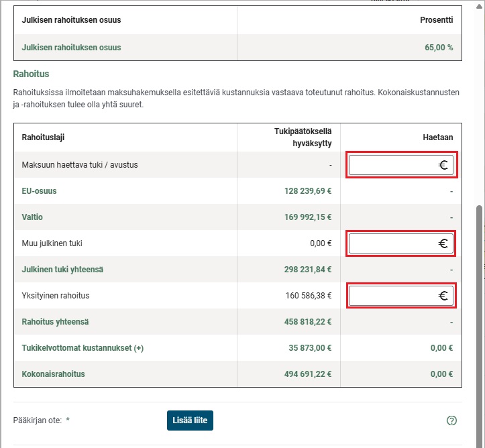Select the Kokonaisrahoitus total 494 691,22 €
Image resolution: width=485 pixels, height=448 pixels.
tap(308, 374)
